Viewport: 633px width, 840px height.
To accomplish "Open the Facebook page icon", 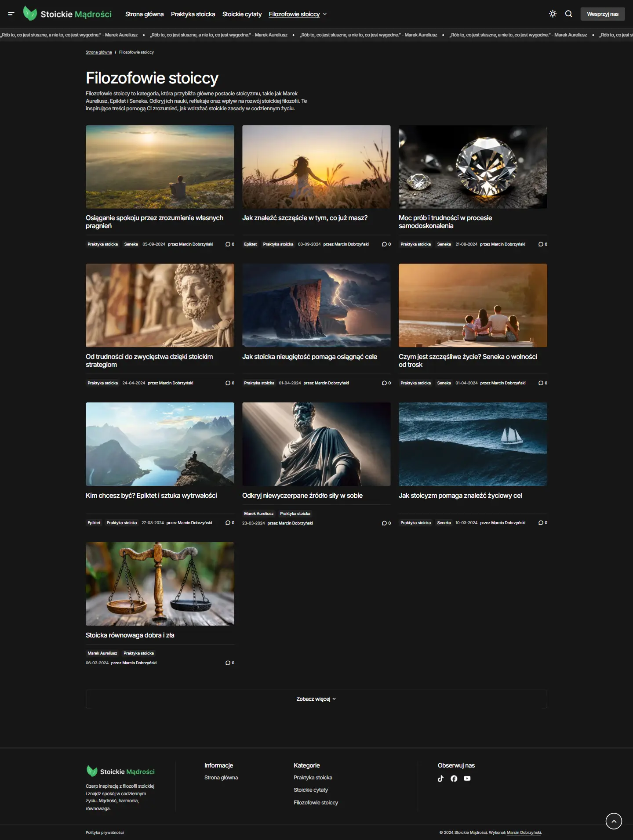I will tap(454, 778).
